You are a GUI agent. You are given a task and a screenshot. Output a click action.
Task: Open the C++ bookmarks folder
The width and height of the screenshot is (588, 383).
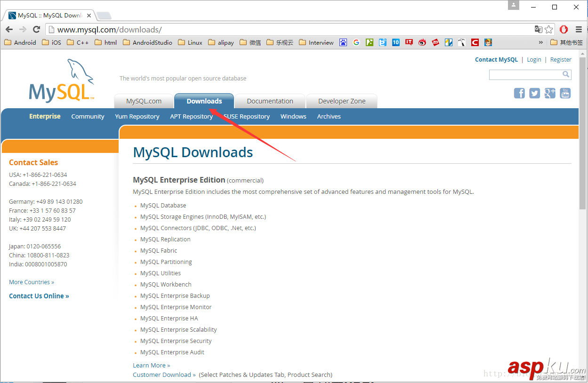point(78,42)
